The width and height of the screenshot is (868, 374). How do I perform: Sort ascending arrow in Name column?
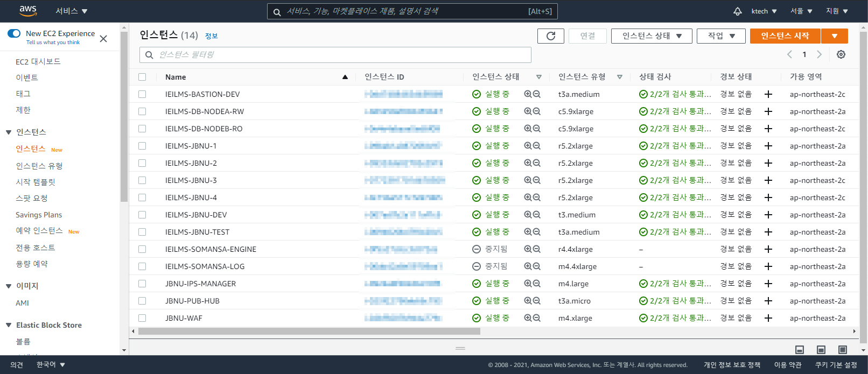(x=345, y=77)
